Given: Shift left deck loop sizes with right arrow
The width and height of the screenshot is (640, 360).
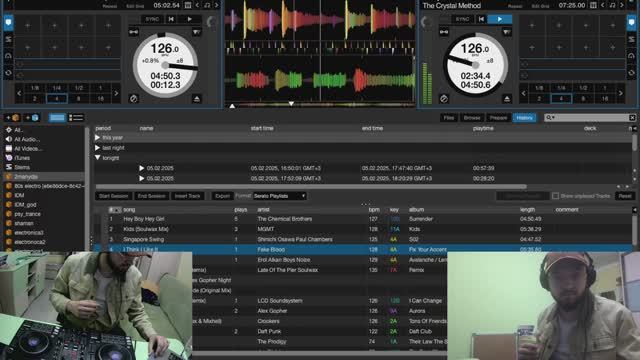Looking at the screenshot, I should point(116,93).
